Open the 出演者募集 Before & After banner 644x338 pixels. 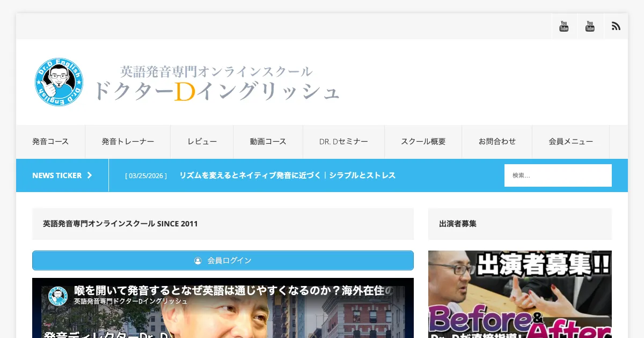520,294
